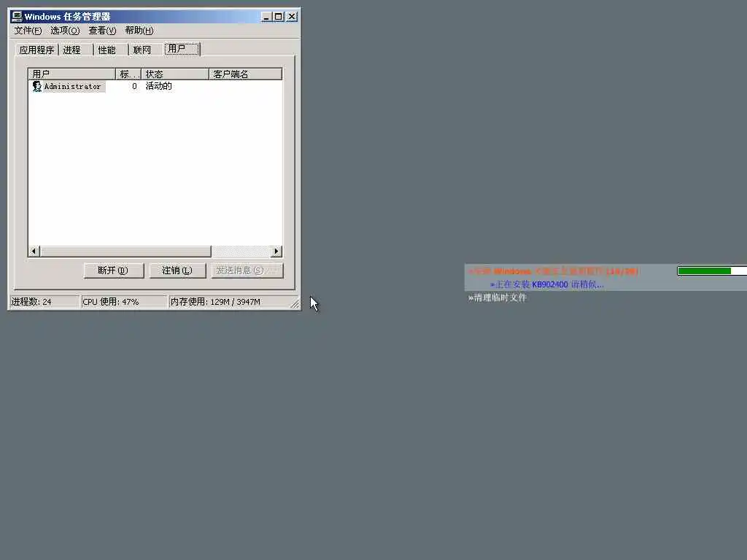Click the Task Manager title bar icon
Image resolution: width=747 pixels, height=560 pixels.
(18, 17)
